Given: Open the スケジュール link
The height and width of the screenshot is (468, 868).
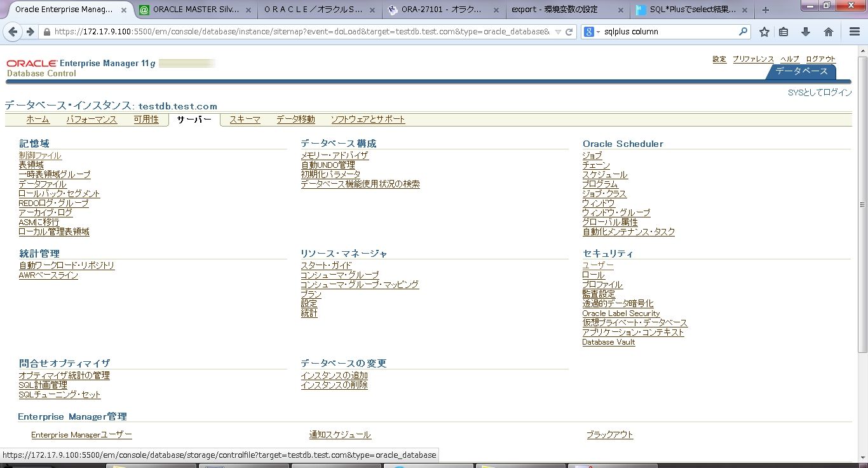Looking at the screenshot, I should click(x=605, y=174).
